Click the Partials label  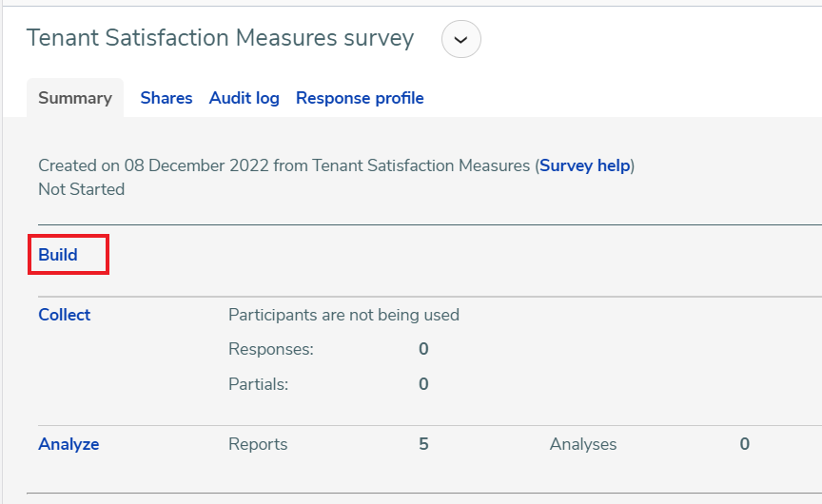click(x=259, y=384)
